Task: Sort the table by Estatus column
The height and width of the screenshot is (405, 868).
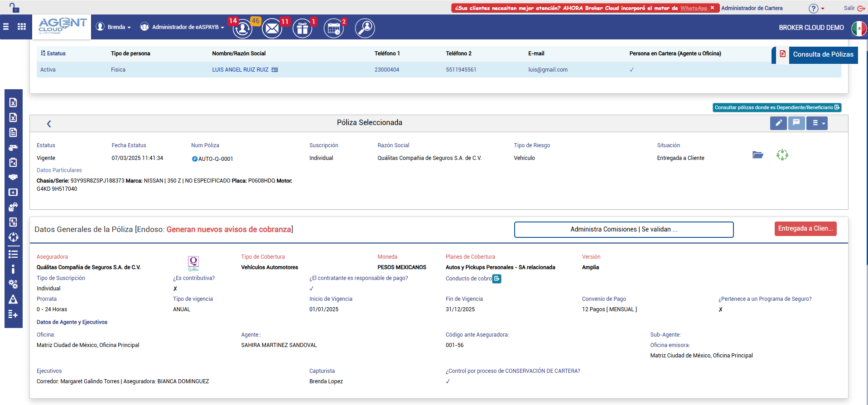Action: click(53, 53)
